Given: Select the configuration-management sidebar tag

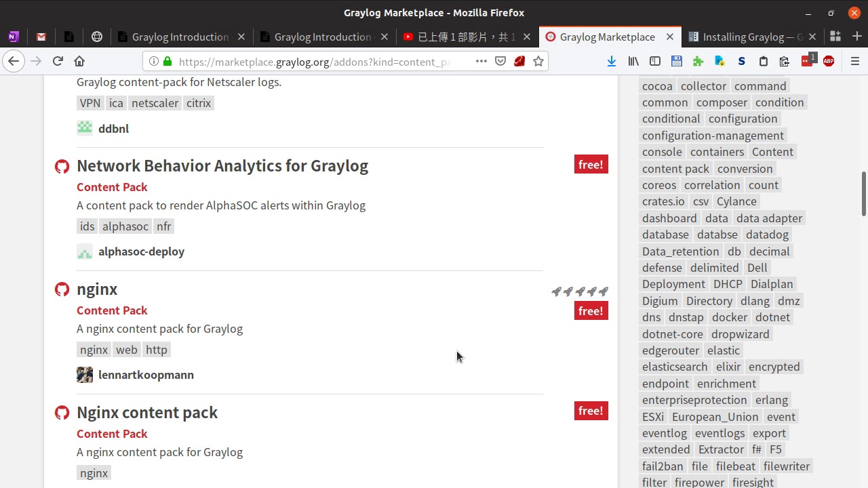Looking at the screenshot, I should pos(713,136).
